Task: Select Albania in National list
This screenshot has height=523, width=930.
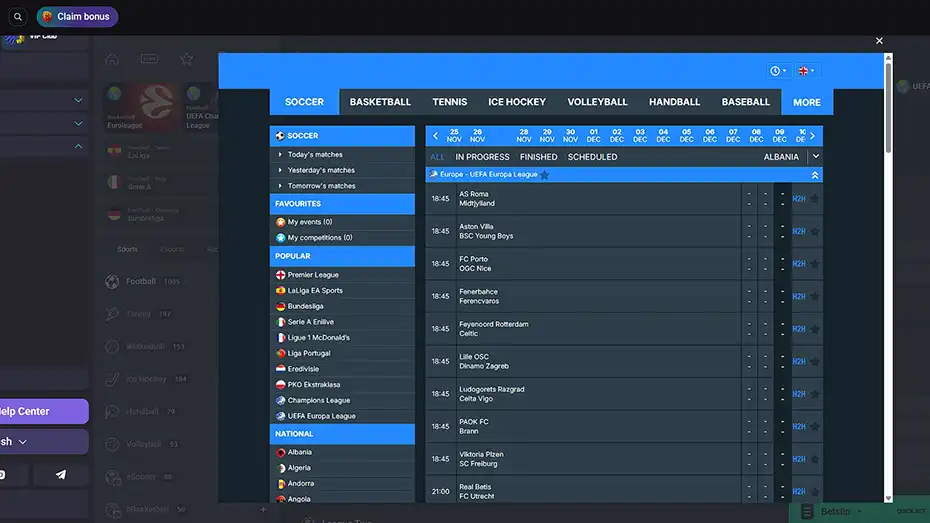Action: (342, 452)
